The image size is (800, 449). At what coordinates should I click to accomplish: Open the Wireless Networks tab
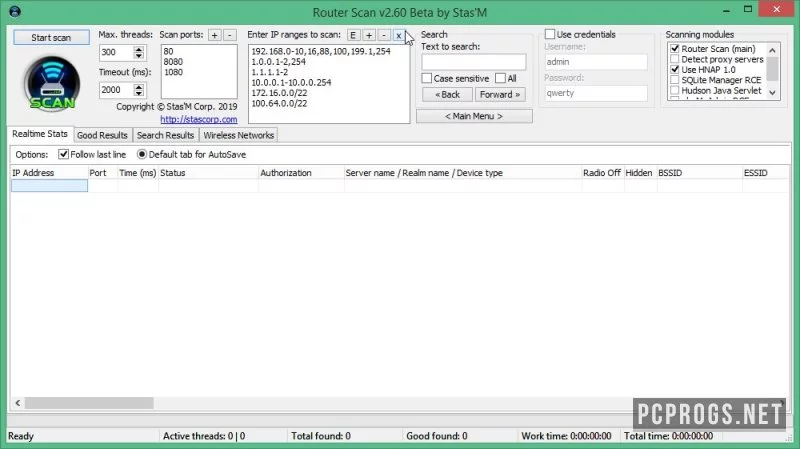tap(238, 135)
